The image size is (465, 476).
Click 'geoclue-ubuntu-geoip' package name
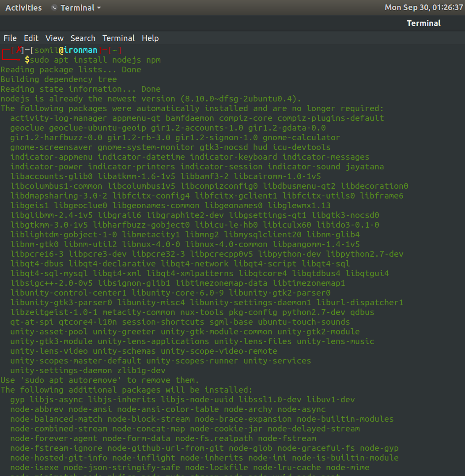(98, 128)
